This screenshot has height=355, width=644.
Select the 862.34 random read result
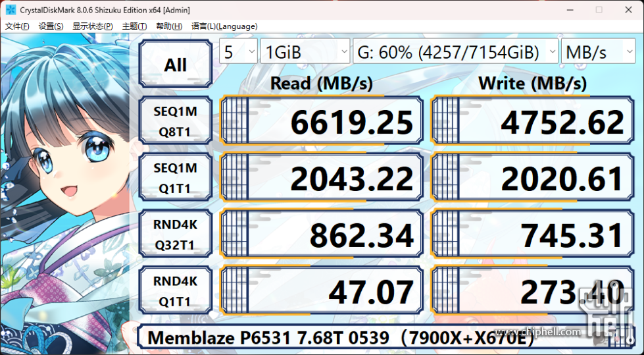(x=322, y=234)
